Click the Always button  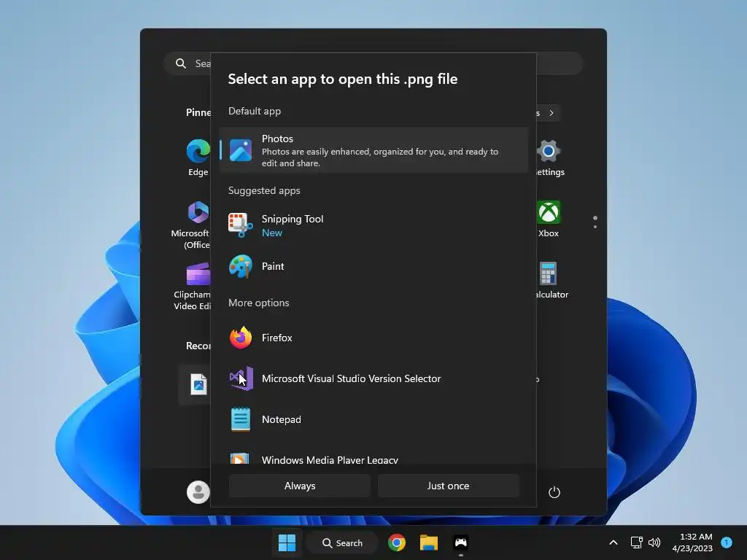pos(300,486)
